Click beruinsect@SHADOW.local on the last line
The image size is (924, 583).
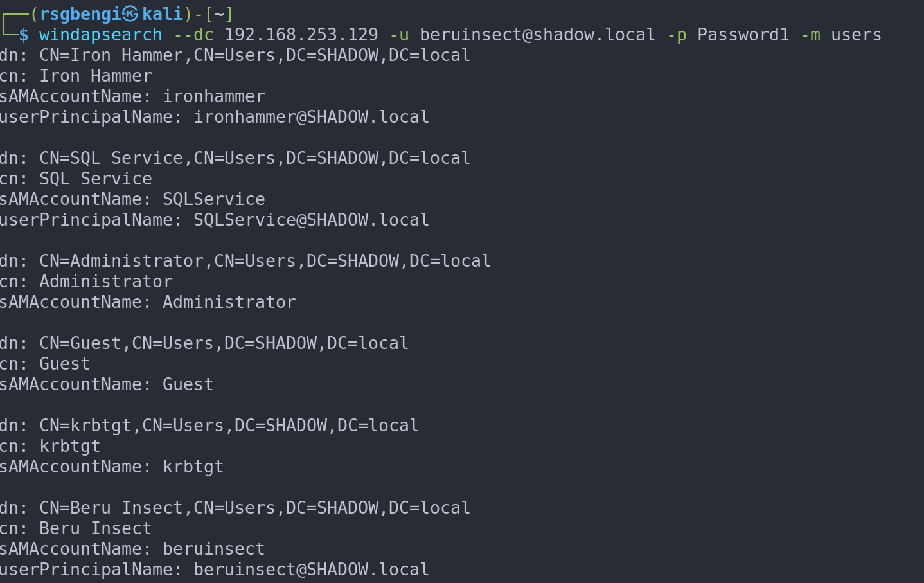click(x=311, y=570)
